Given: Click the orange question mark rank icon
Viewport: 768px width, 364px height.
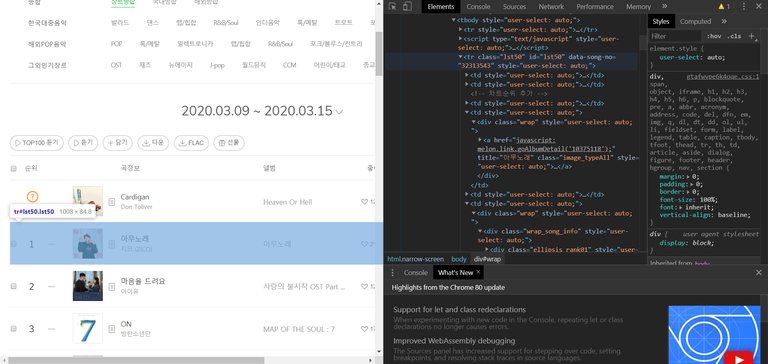Looking at the screenshot, I should click(x=32, y=197).
